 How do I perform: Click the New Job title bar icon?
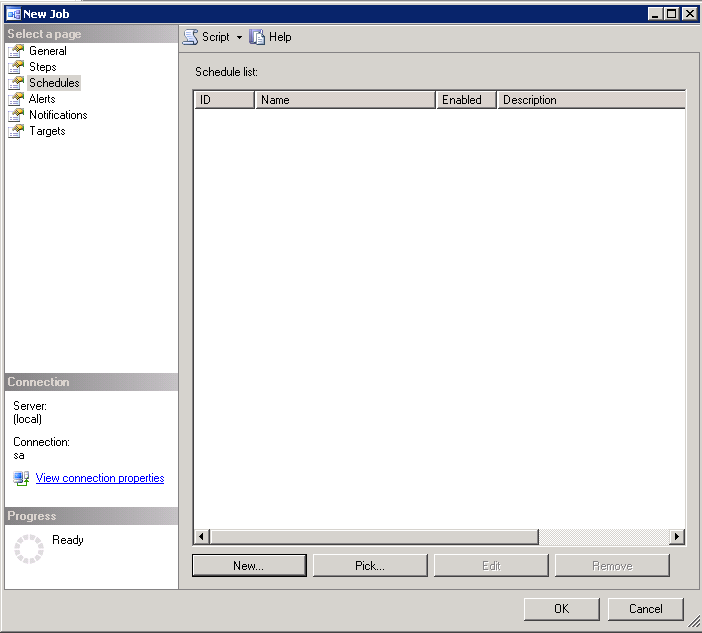tap(13, 14)
